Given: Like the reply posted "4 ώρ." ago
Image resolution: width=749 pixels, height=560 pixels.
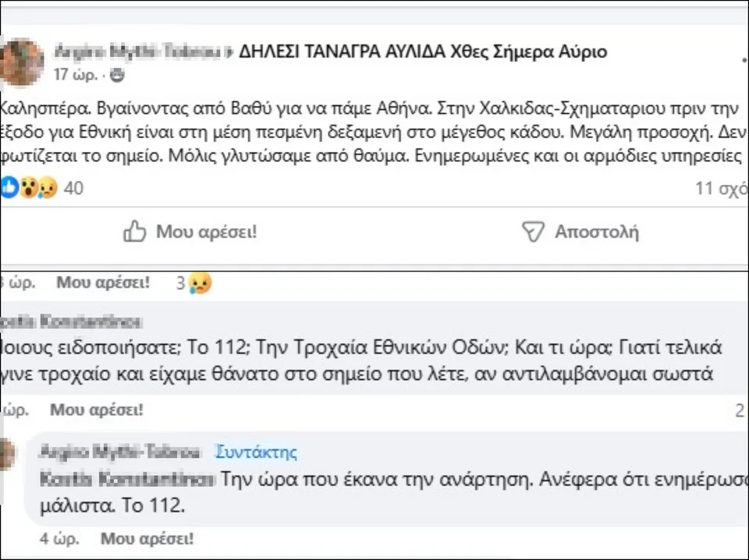Looking at the screenshot, I should pyautogui.click(x=147, y=538).
